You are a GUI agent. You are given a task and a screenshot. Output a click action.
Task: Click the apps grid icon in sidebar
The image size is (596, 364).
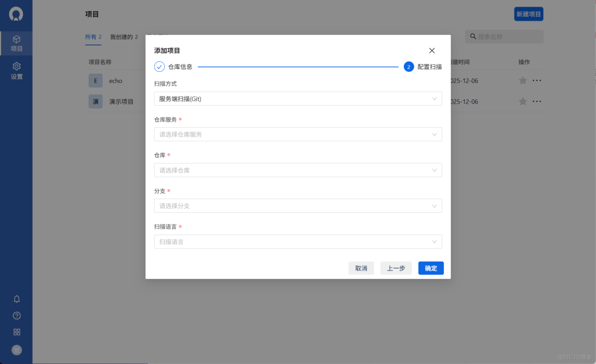coord(17,332)
